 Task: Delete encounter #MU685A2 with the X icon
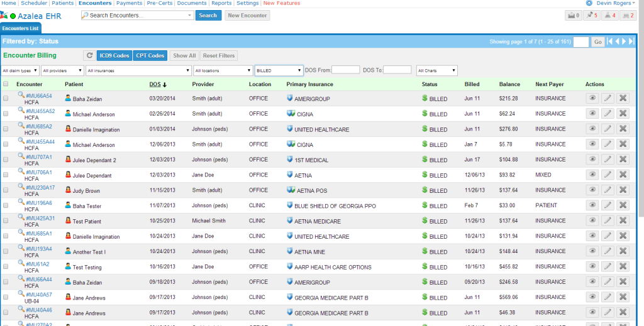click(x=623, y=129)
